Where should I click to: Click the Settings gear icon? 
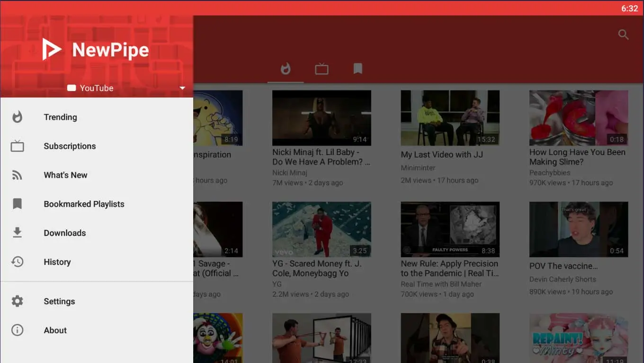(x=18, y=301)
